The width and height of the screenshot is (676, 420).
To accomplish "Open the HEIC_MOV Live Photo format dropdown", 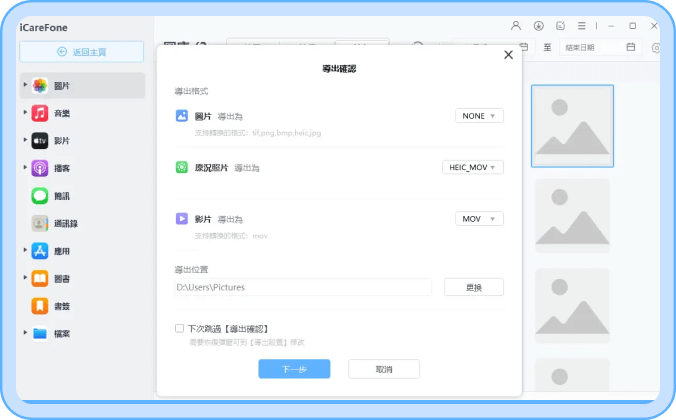I will pyautogui.click(x=473, y=167).
